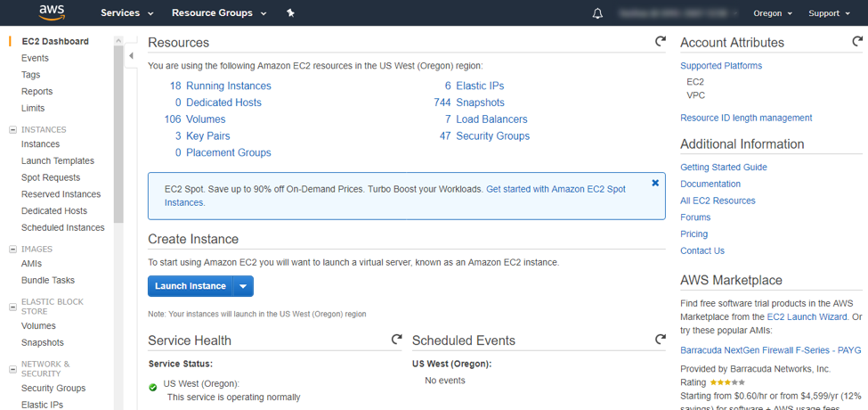Open AMIs in the sidebar
This screenshot has width=868, height=410.
point(31,263)
